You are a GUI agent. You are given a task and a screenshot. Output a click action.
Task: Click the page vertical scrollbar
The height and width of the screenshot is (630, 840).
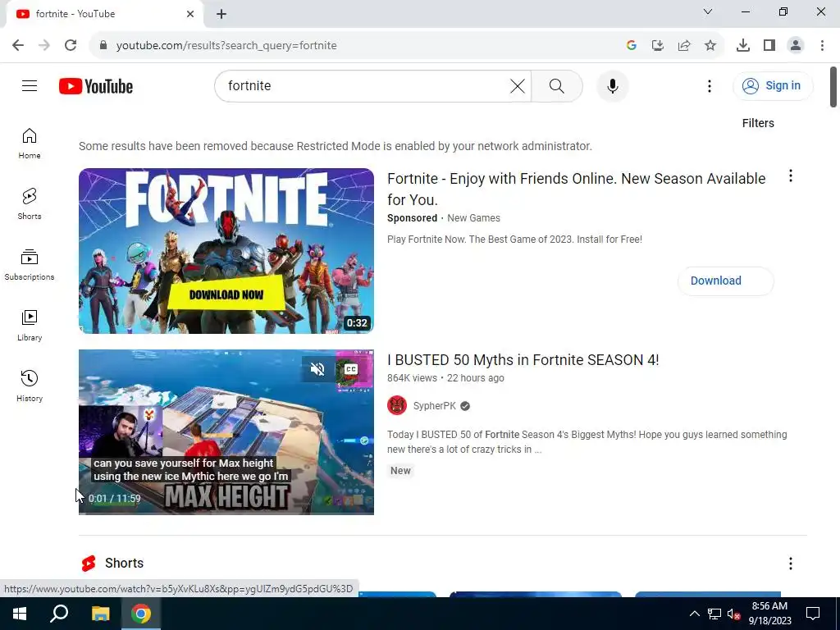coord(833,87)
